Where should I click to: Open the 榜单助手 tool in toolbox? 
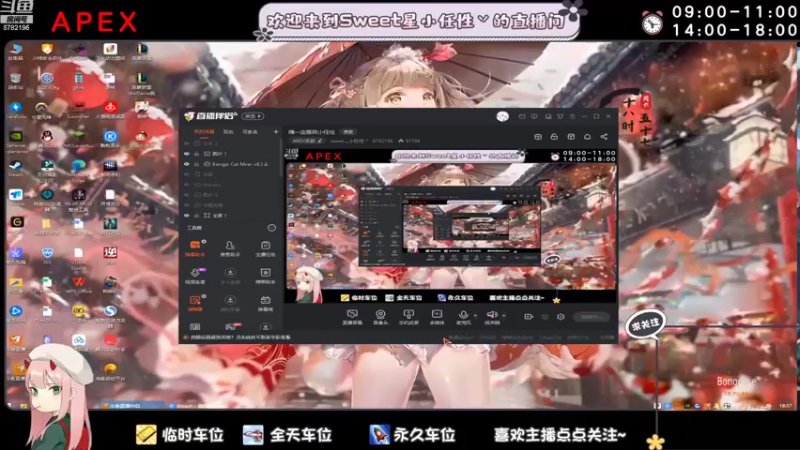click(265, 276)
